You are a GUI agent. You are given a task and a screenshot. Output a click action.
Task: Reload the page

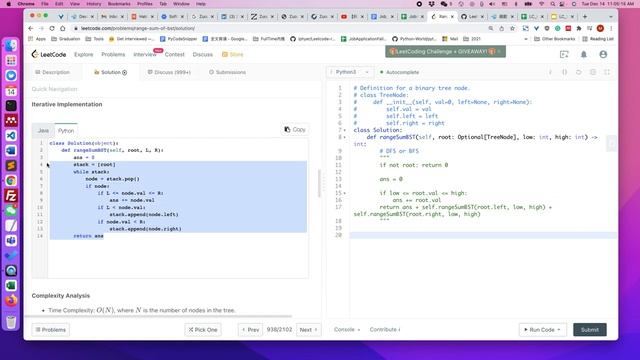[52, 28]
